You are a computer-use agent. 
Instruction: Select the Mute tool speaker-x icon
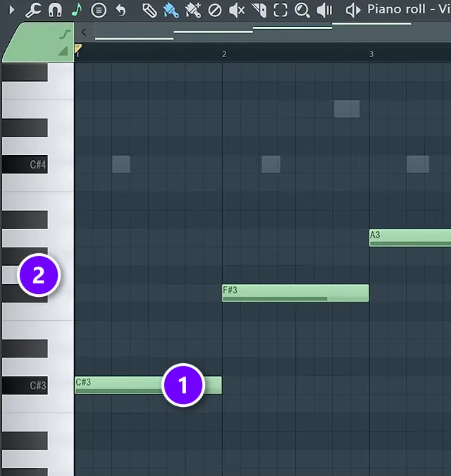[237, 11]
